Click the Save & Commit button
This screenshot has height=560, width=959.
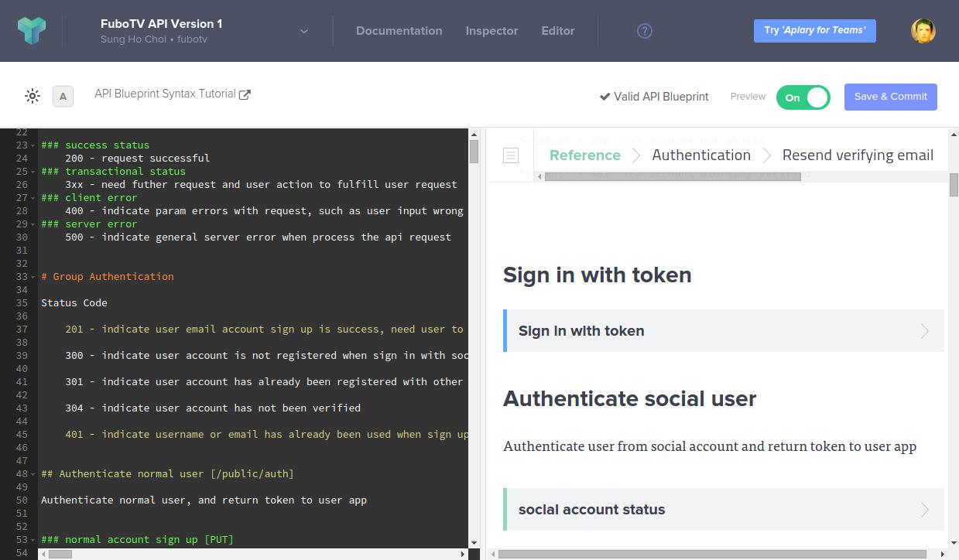[x=890, y=97]
